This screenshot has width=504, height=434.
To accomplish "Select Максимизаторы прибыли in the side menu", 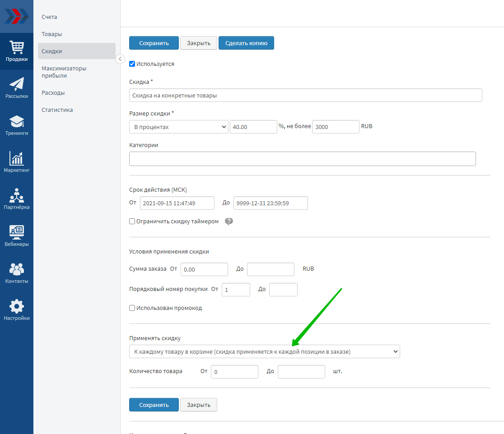I will click(64, 72).
